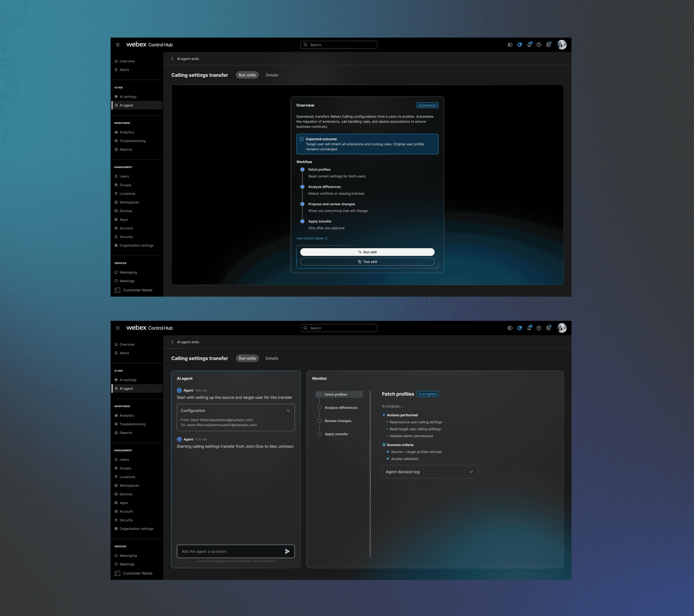Switch to the Details tab on the Monitor page

click(272, 358)
